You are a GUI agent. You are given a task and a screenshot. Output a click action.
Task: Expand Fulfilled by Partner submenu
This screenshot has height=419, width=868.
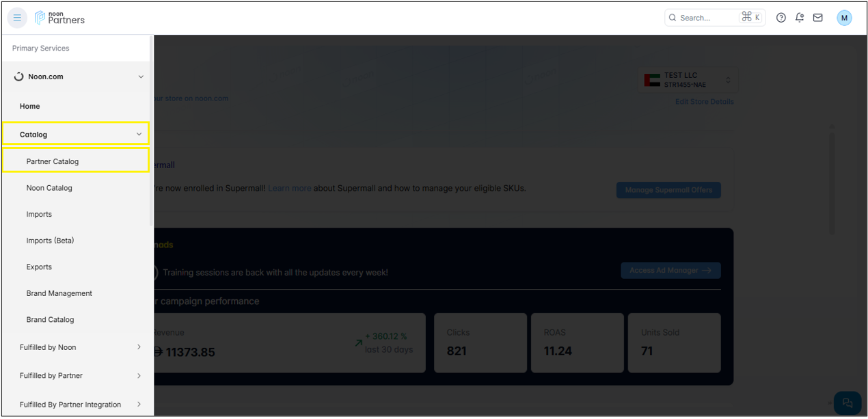click(139, 375)
